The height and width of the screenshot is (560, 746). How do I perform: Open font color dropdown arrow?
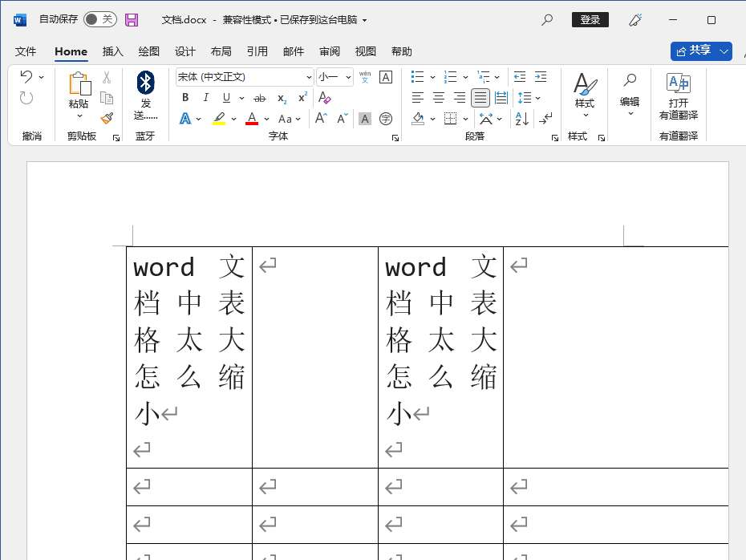tap(266, 119)
